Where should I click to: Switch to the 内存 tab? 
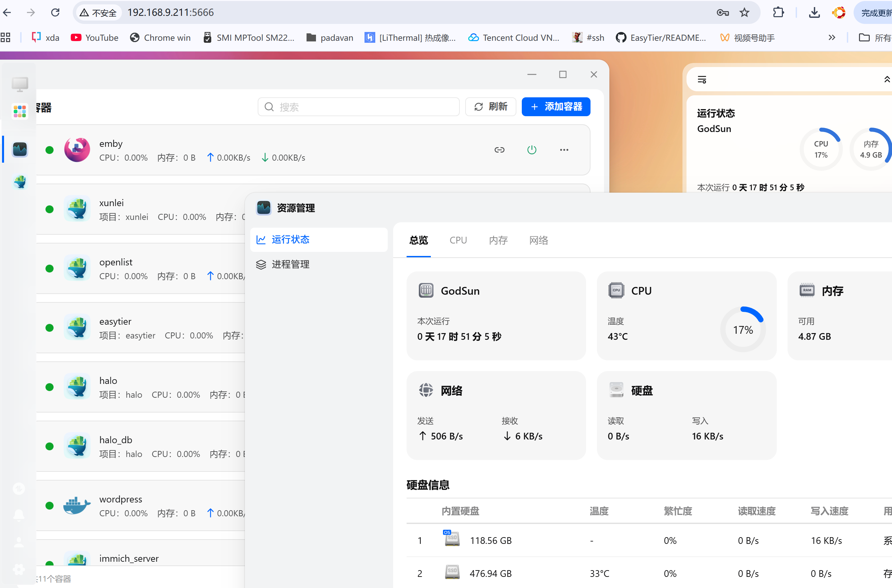(x=498, y=240)
